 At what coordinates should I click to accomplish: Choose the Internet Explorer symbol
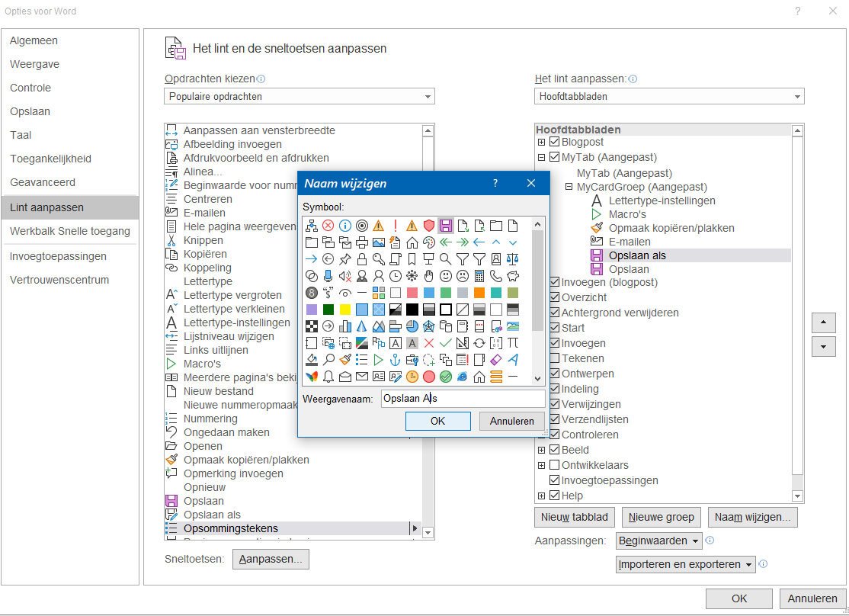(463, 377)
